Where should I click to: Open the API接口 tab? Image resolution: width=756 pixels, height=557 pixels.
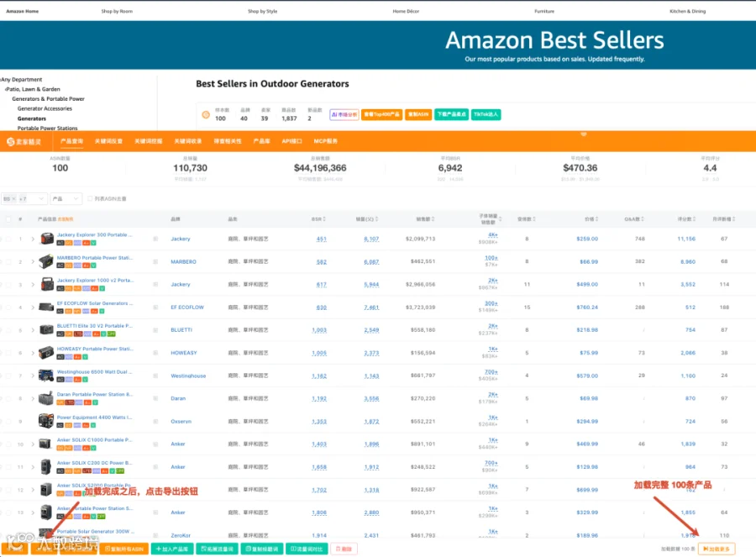291,141
